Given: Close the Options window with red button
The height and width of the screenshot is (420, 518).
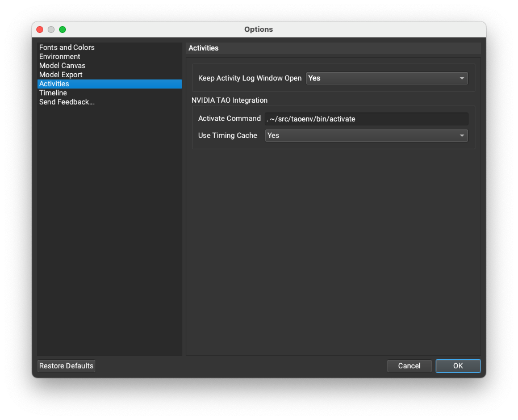Looking at the screenshot, I should pos(40,30).
